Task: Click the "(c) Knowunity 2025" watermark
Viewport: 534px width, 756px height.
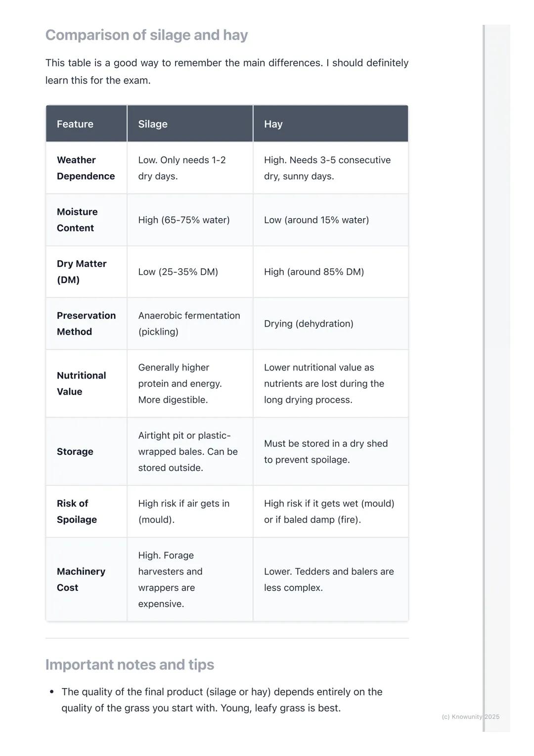Action: (470, 717)
